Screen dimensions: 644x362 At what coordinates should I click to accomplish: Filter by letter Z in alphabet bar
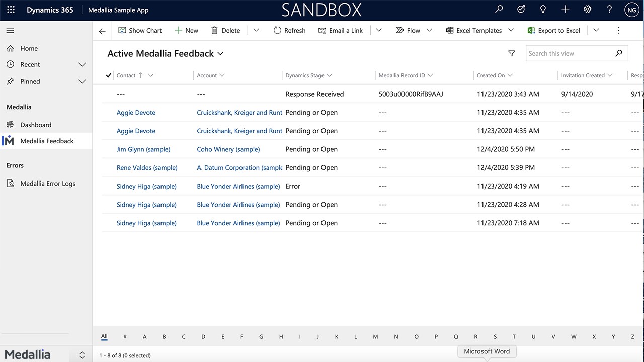tap(633, 337)
